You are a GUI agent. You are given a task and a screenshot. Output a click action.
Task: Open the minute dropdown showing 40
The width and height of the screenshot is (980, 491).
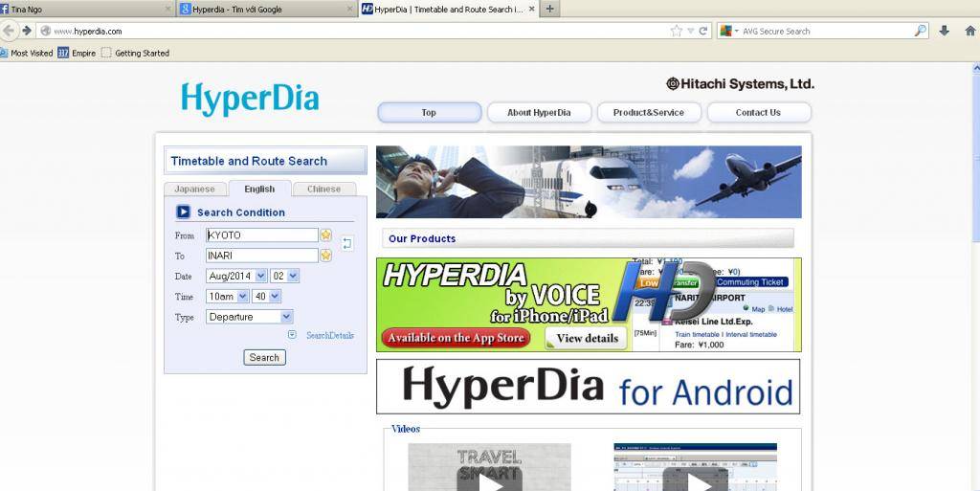pos(266,296)
